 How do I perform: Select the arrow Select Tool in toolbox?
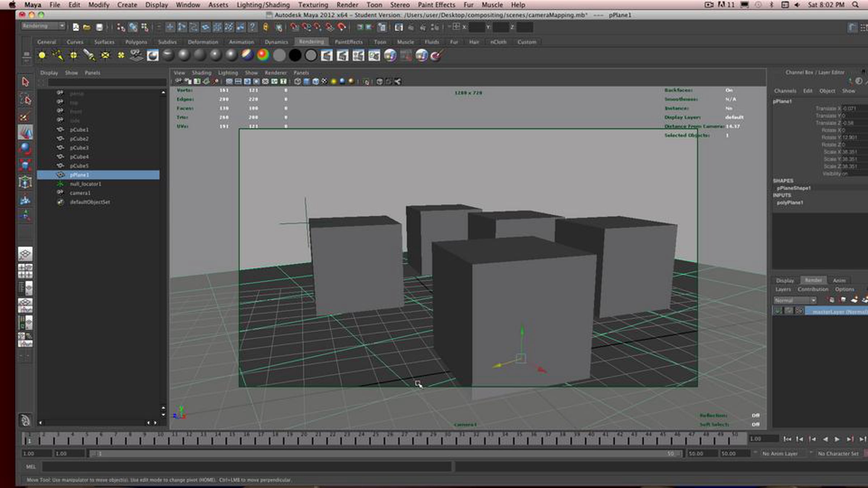(x=25, y=82)
